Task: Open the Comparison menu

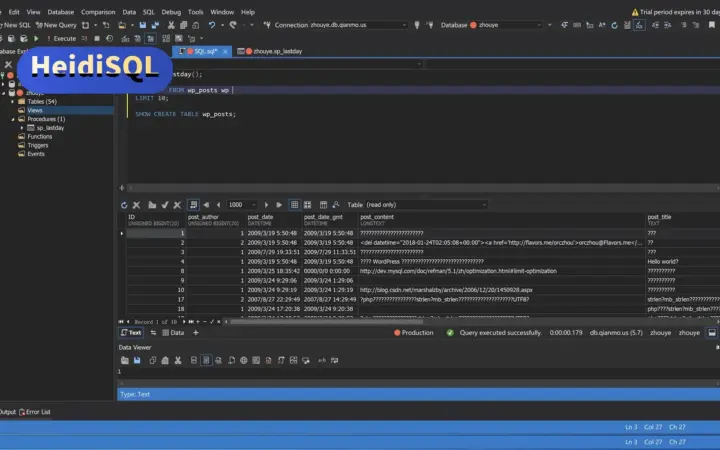Action: pyautogui.click(x=98, y=12)
